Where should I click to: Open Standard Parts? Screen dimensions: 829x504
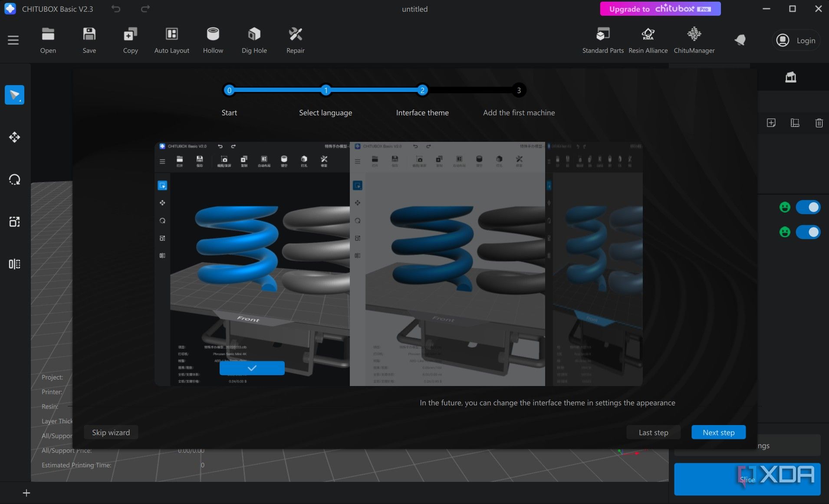[603, 40]
